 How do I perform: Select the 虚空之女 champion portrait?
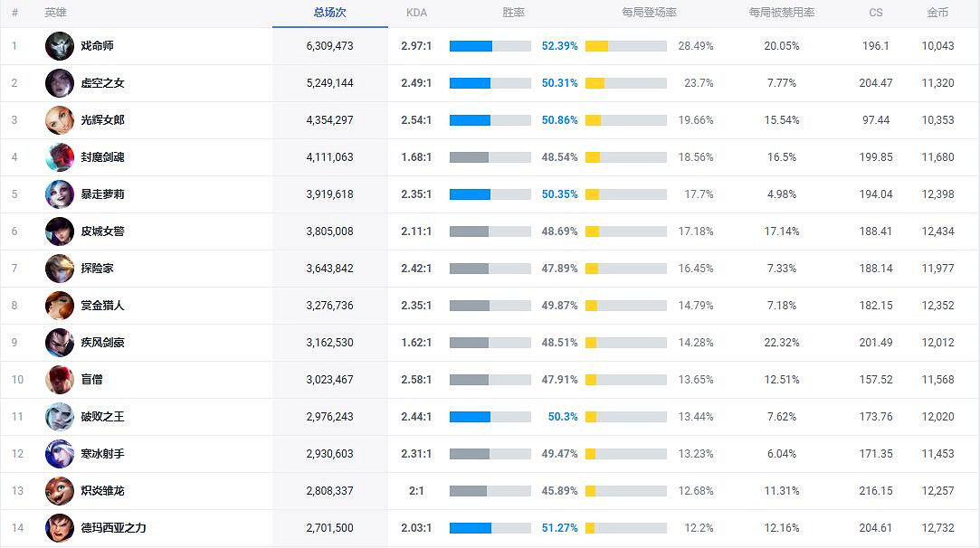coord(59,82)
